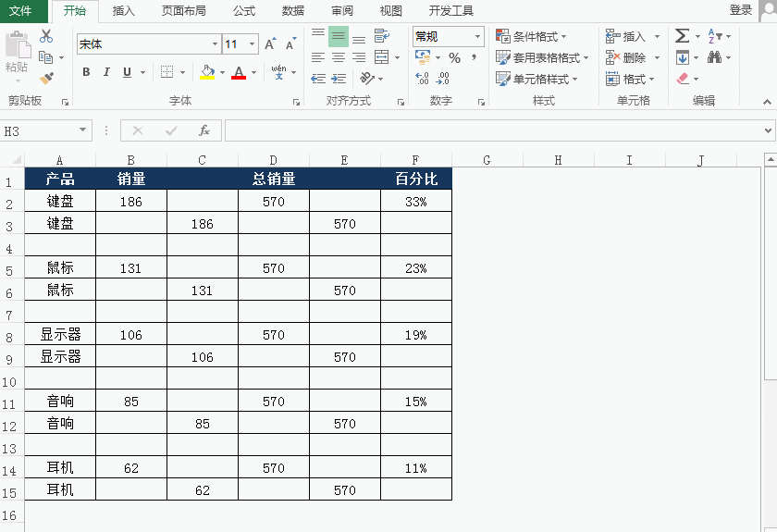Open the 条件格式 dropdown
The height and width of the screenshot is (532, 777).
point(531,36)
